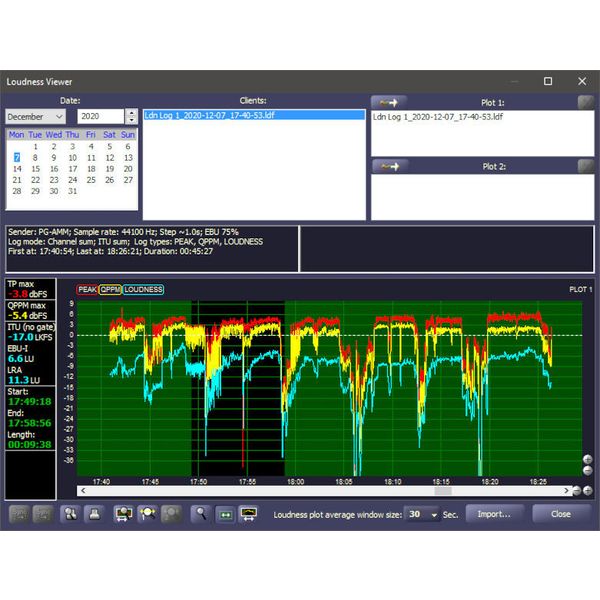Click the Import... button
The height and width of the screenshot is (600, 600).
point(494,514)
